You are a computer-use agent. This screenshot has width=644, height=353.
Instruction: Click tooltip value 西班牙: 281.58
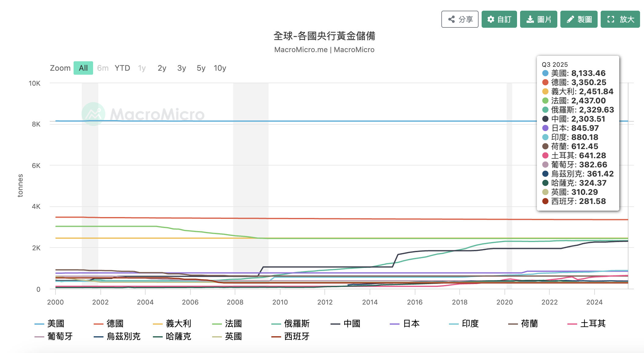click(x=574, y=201)
